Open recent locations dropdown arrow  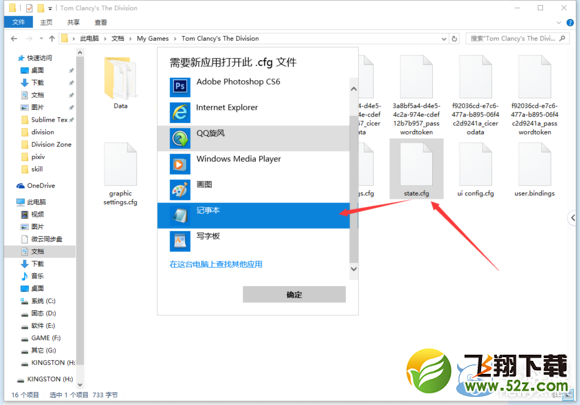(x=41, y=38)
